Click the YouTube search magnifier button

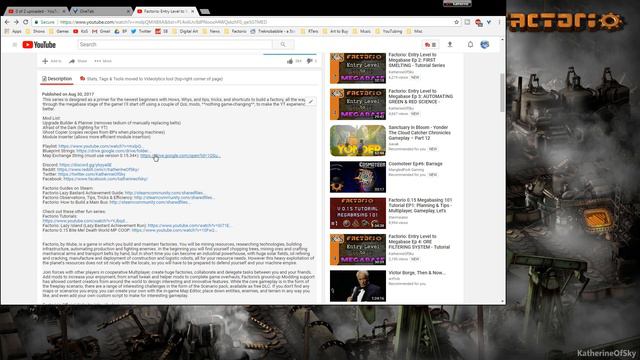tap(283, 44)
